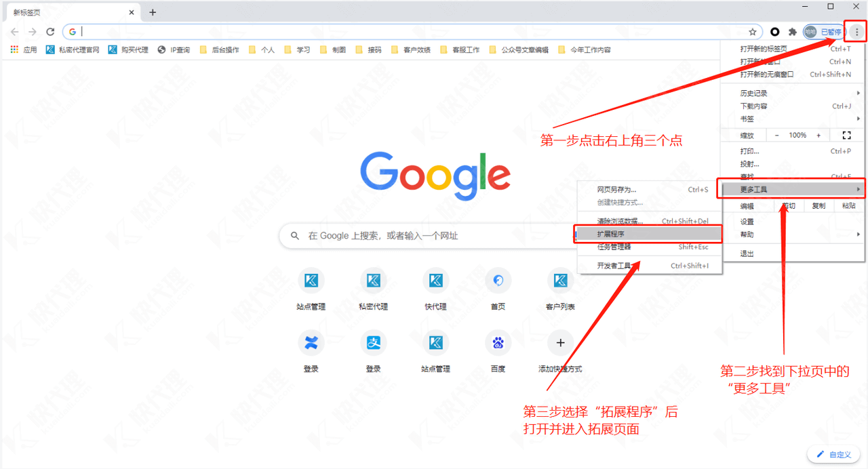Viewport: 868px width, 469px height.
Task: Reload the page using the refresh icon
Action: point(50,31)
